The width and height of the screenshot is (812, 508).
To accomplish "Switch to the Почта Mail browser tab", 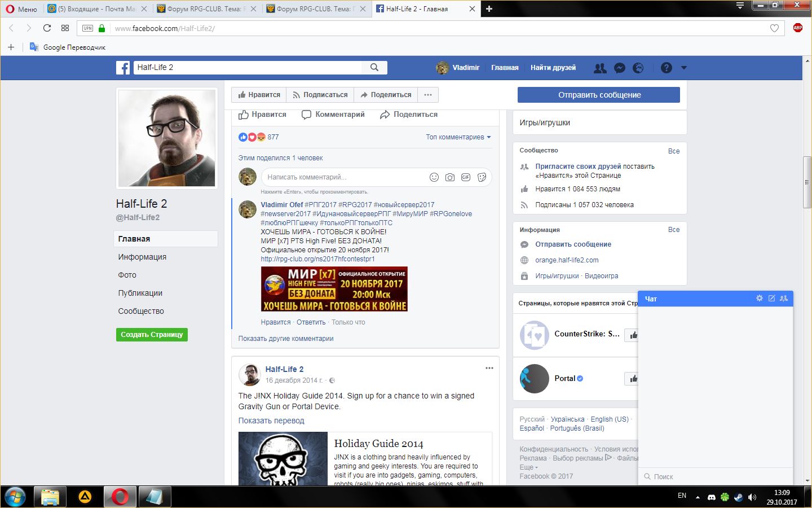I will click(x=96, y=9).
